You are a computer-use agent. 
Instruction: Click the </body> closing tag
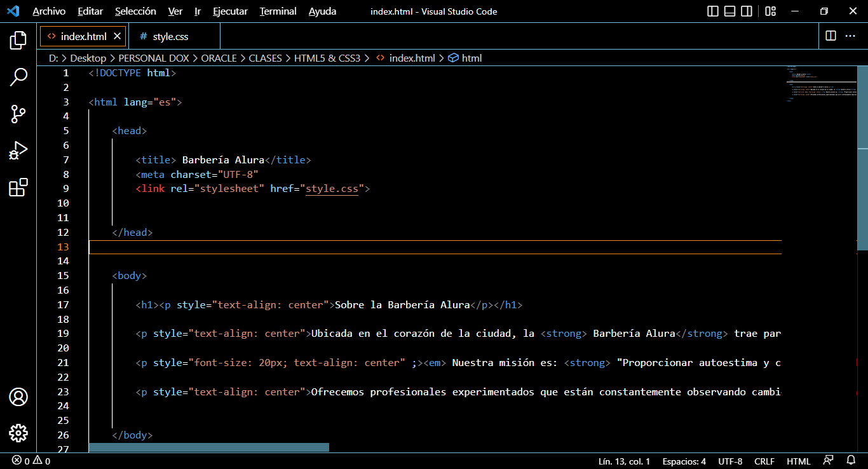[132, 435]
